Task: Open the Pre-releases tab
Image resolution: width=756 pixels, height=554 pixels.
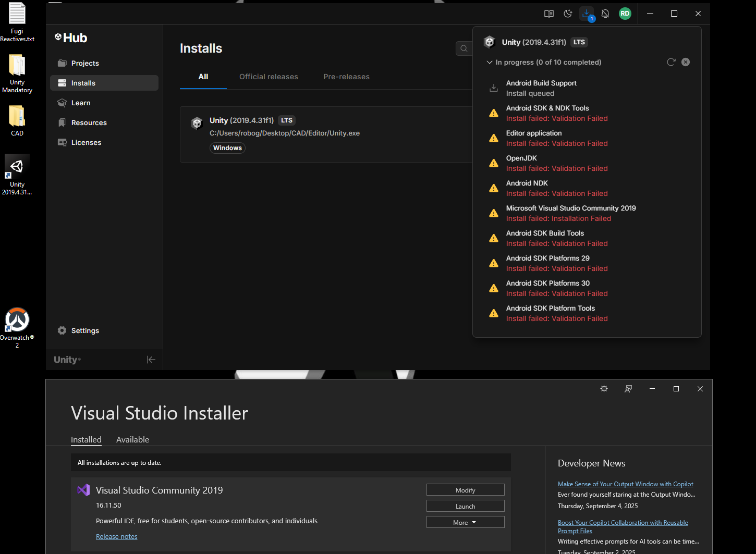Action: (x=346, y=77)
